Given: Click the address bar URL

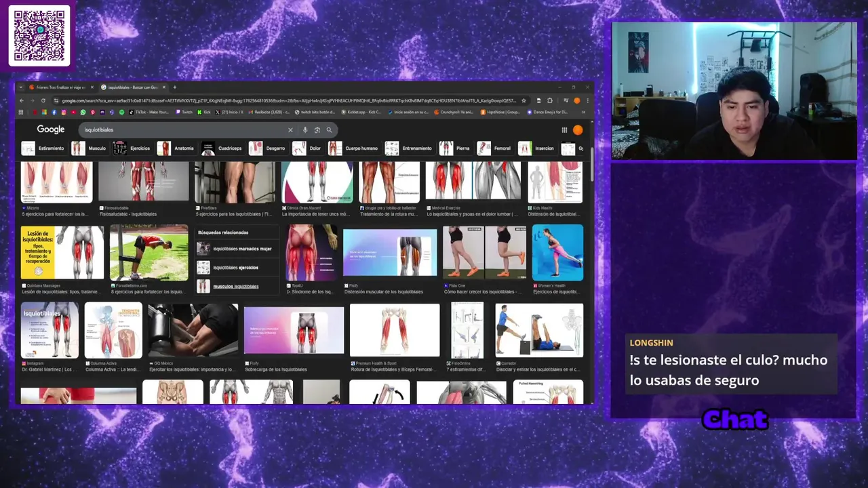Looking at the screenshot, I should [290, 100].
